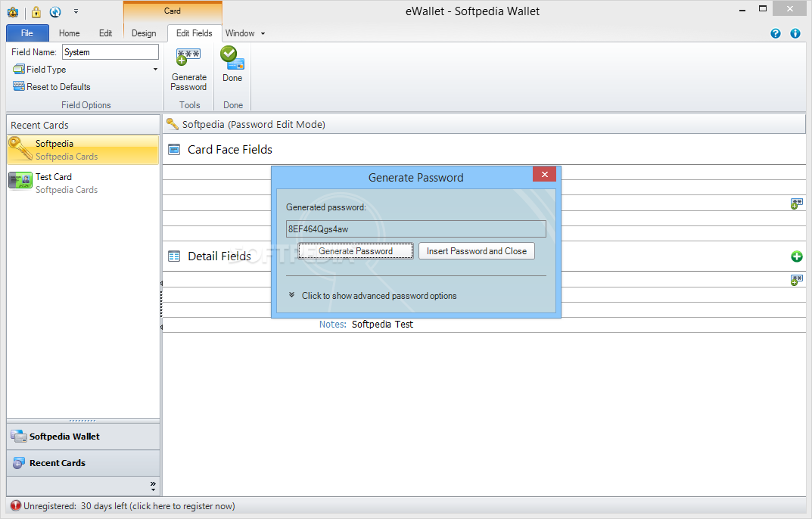Close the Generate Password dialog
Screen dimensions: 812x519
click(544, 174)
